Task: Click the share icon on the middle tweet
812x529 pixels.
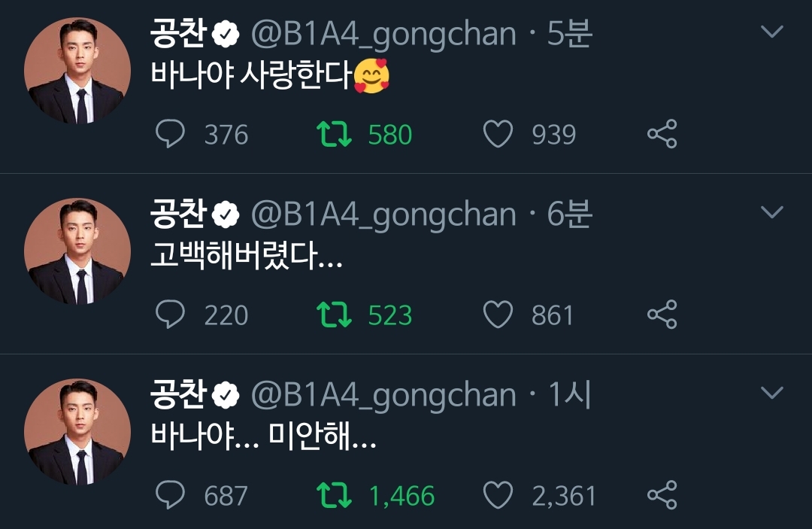Action: [662, 315]
